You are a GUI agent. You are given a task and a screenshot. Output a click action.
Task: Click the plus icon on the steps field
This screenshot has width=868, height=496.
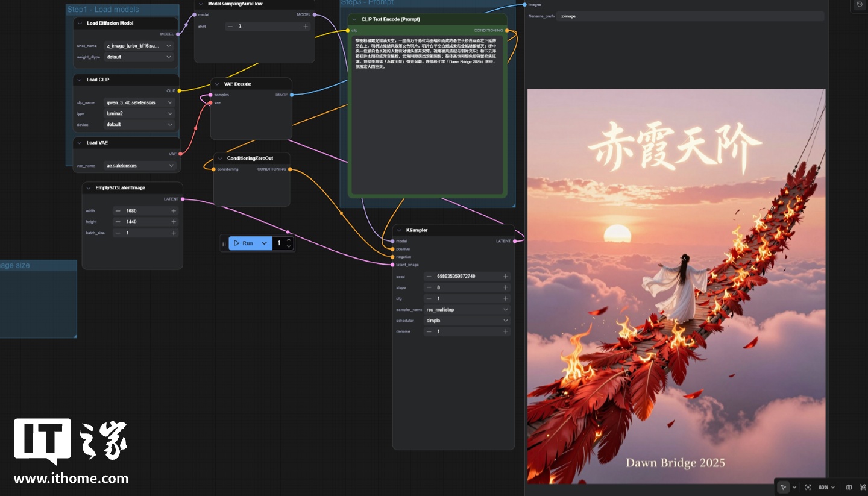[505, 287]
